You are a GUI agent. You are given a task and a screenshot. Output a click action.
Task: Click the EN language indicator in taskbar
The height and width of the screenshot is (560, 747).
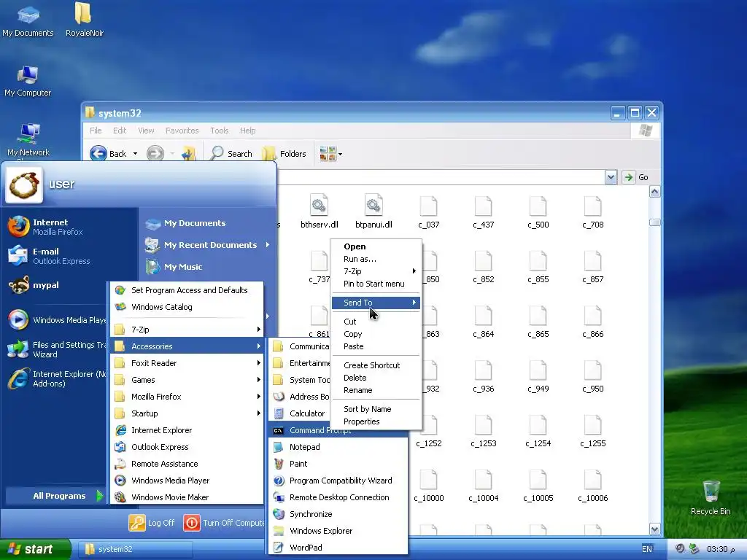point(647,549)
